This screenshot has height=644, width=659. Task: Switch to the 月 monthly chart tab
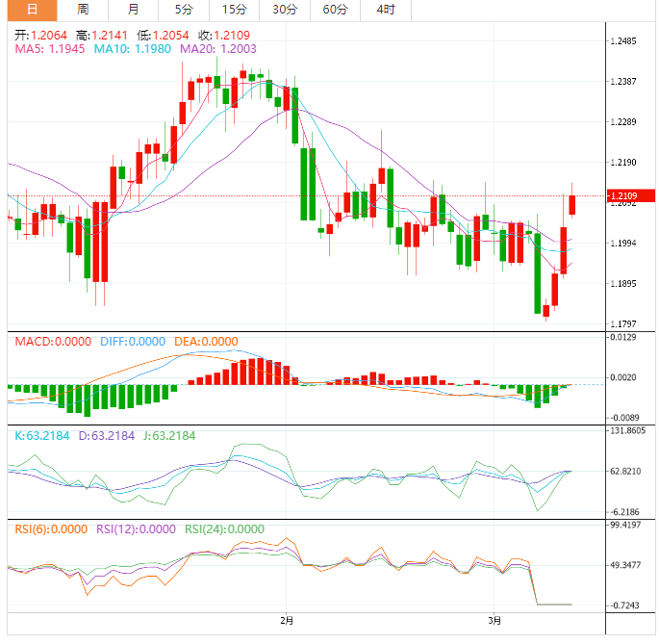pyautogui.click(x=133, y=10)
